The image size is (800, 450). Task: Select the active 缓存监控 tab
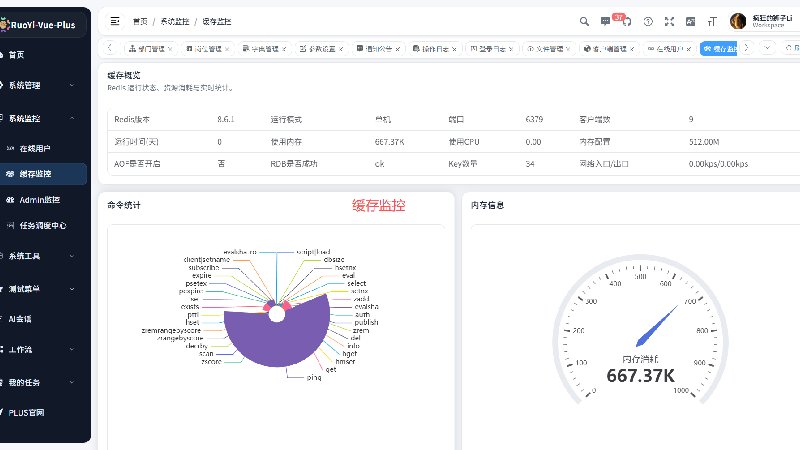pyautogui.click(x=719, y=48)
